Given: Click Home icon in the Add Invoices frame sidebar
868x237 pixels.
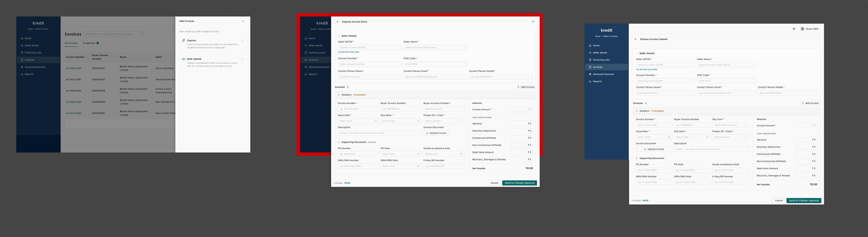Looking at the screenshot, I should click(22, 38).
